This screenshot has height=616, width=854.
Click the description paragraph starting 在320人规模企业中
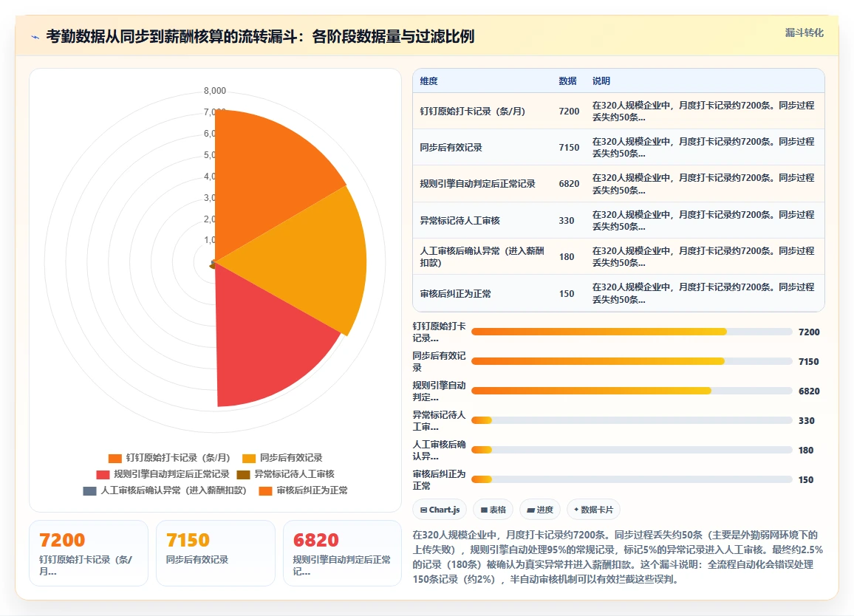point(618,557)
